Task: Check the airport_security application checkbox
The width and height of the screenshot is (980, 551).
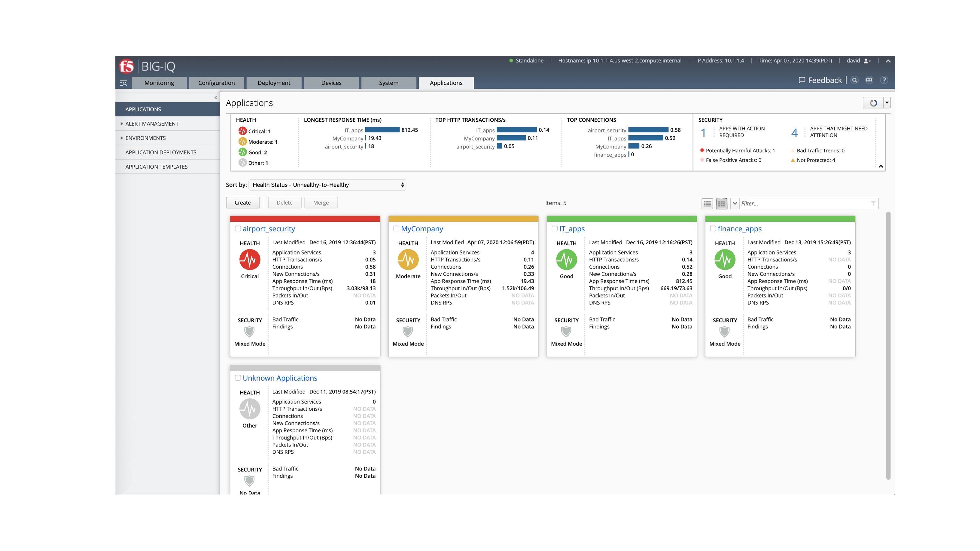Action: 238,228
